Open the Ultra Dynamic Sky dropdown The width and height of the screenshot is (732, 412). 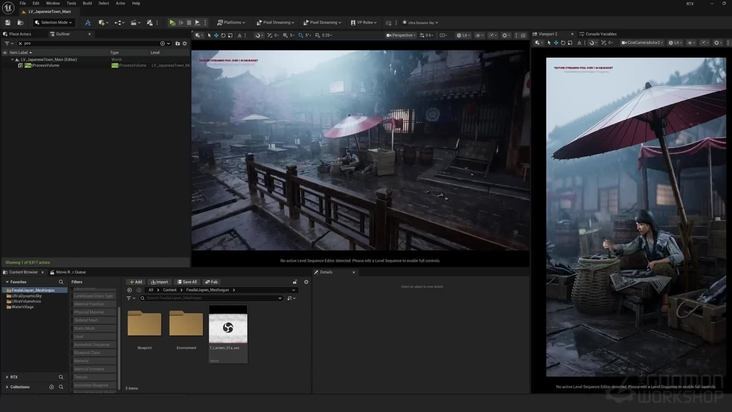(x=420, y=22)
